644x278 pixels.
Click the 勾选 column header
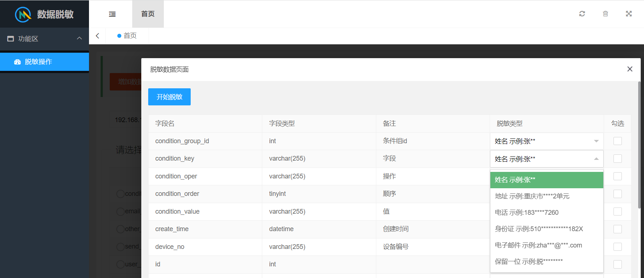click(x=617, y=124)
